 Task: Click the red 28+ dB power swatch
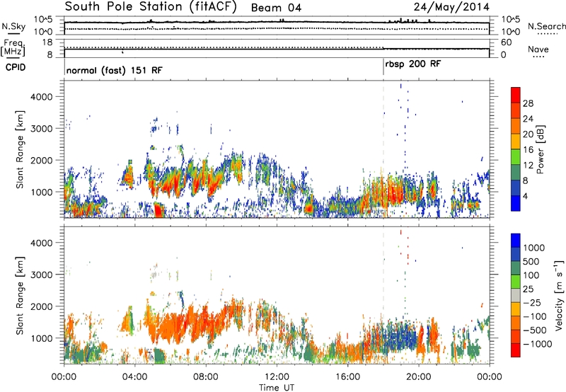(x=516, y=95)
